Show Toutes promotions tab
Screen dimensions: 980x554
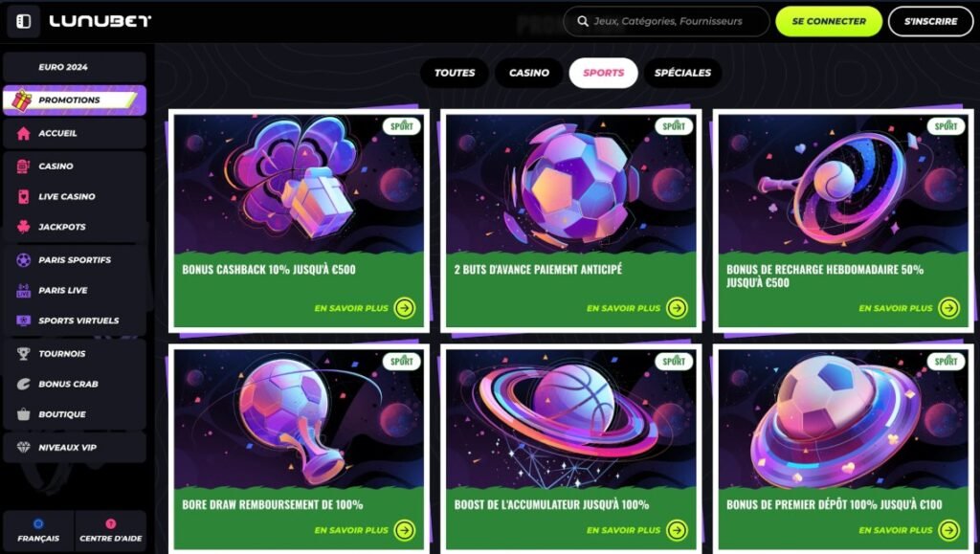pos(455,73)
